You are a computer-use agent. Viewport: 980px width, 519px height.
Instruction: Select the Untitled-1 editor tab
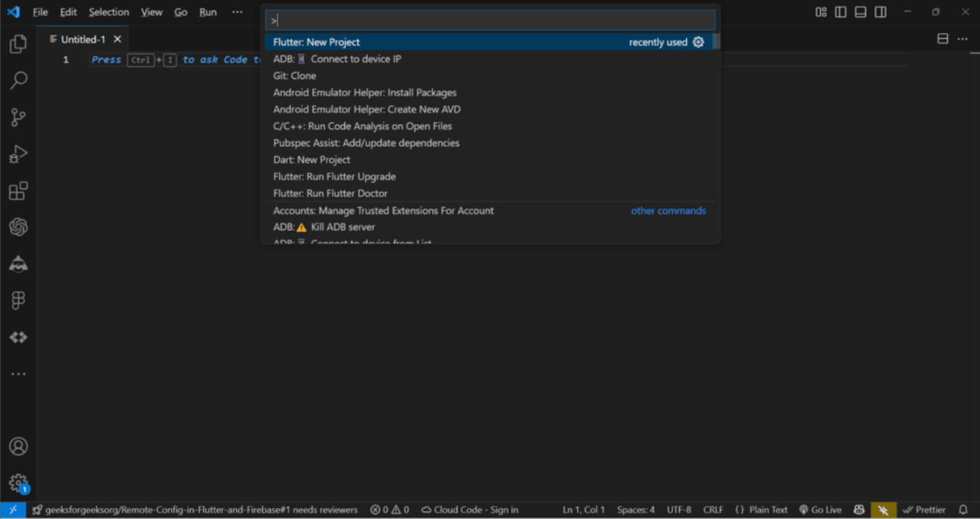click(x=83, y=40)
